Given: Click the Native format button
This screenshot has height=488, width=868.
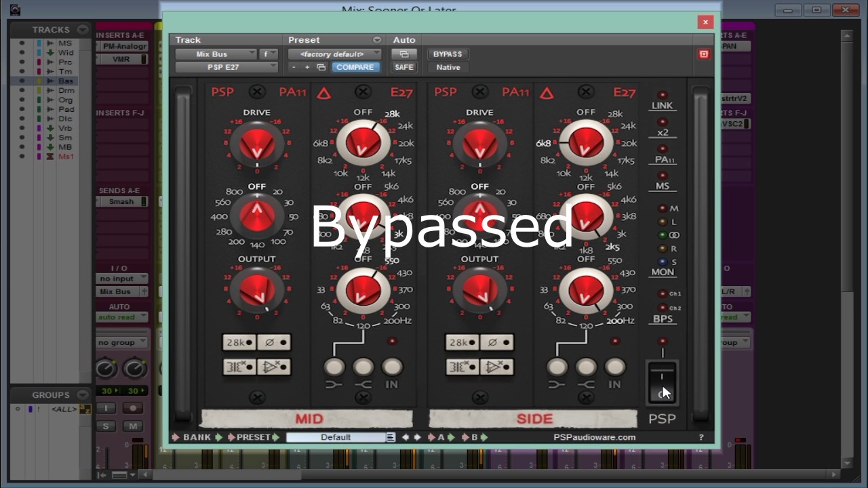Looking at the screenshot, I should tap(448, 67).
